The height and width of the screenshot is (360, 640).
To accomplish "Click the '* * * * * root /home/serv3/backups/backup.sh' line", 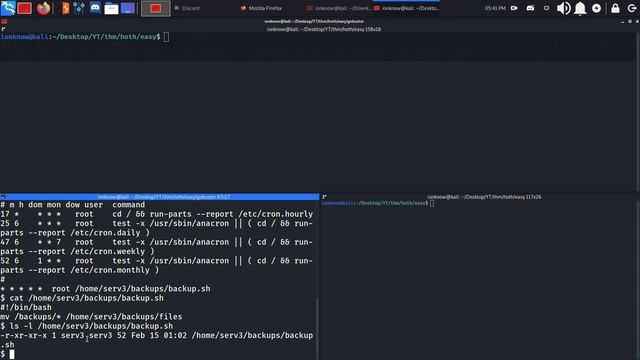I will click(105, 289).
